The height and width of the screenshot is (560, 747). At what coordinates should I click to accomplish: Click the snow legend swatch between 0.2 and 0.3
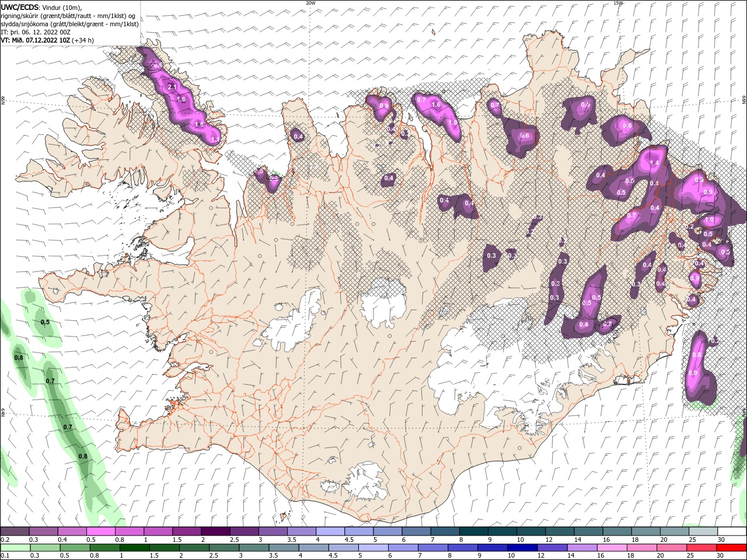[x=15, y=531]
